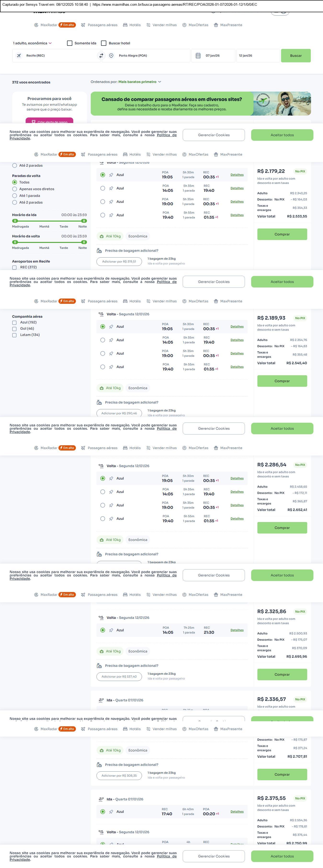Click the location pin icon in destination field

[x=111, y=56]
